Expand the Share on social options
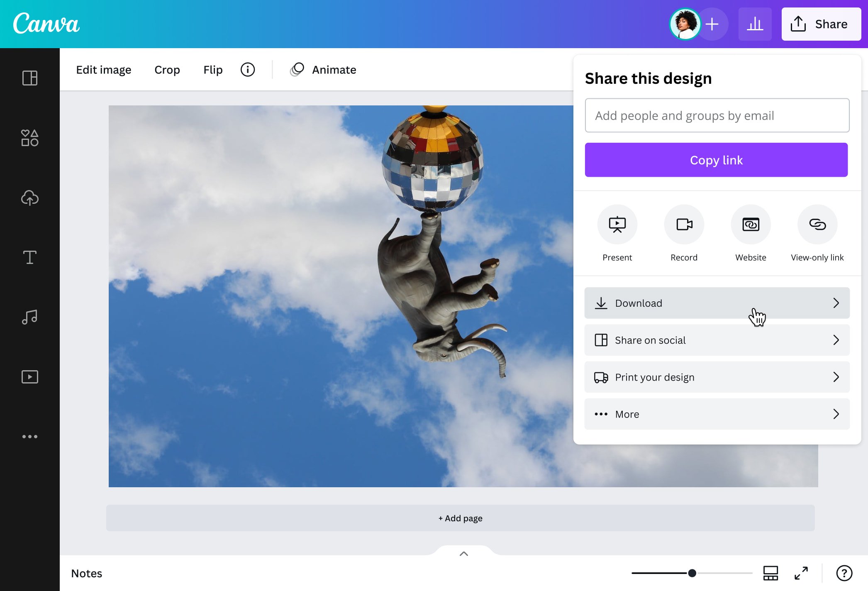This screenshot has height=591, width=868. 717,339
